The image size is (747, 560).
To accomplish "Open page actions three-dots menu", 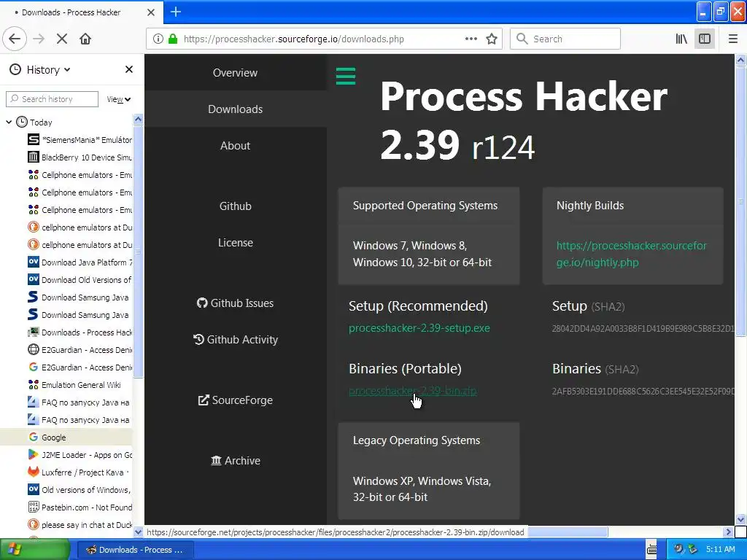I will point(471,39).
